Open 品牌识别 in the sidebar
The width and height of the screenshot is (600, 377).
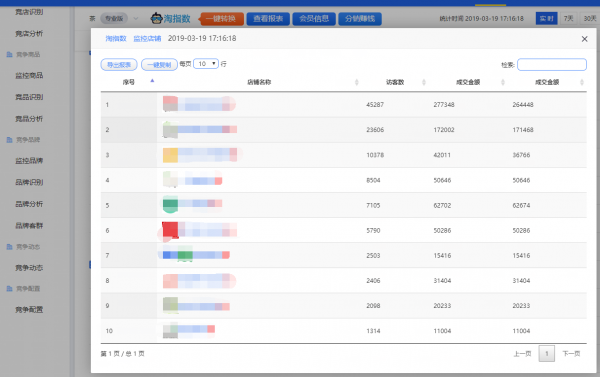coord(29,182)
